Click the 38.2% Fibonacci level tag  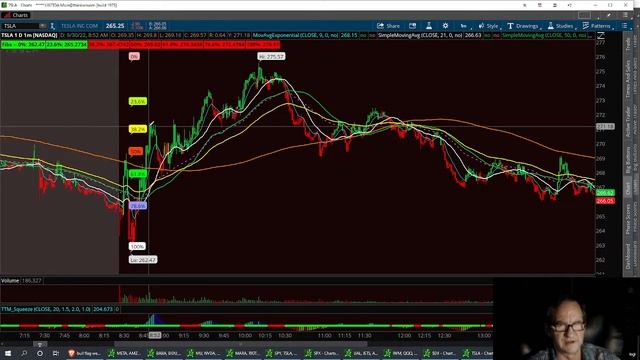point(138,129)
